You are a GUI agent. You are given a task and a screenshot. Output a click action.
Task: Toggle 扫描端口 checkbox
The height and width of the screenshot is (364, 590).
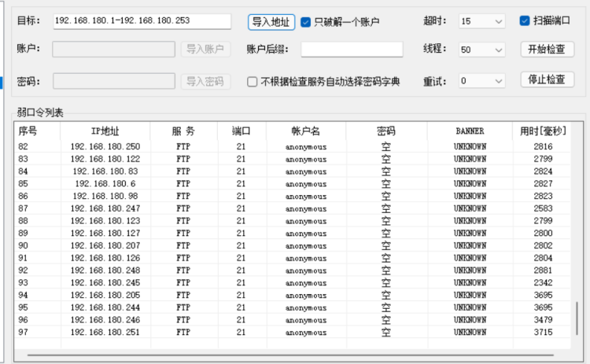(x=525, y=20)
